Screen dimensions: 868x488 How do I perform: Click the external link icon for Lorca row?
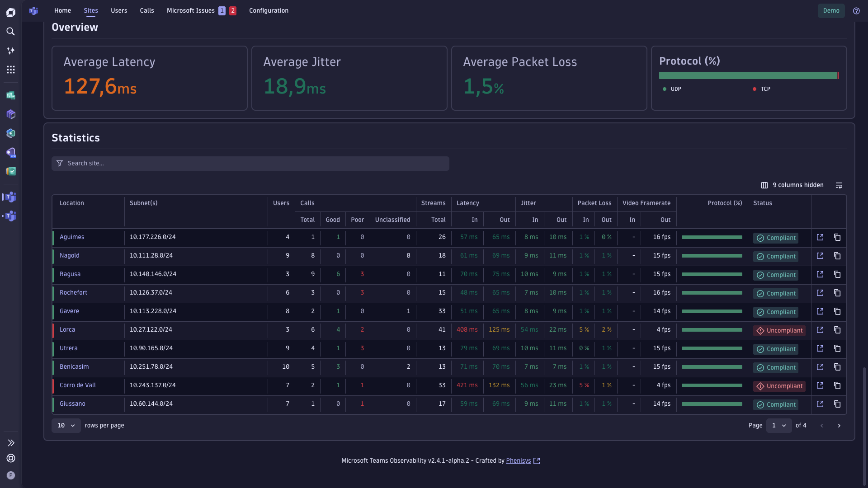821,330
